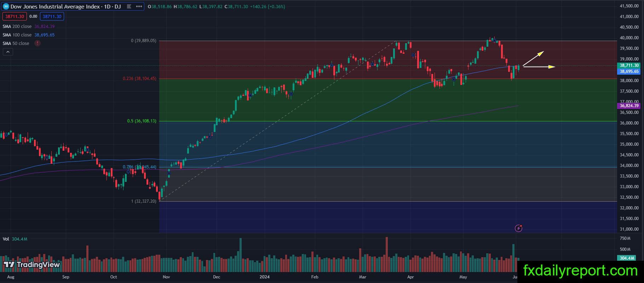Click the 41,500.00 price scale label
644x283 pixels.
point(629,6)
